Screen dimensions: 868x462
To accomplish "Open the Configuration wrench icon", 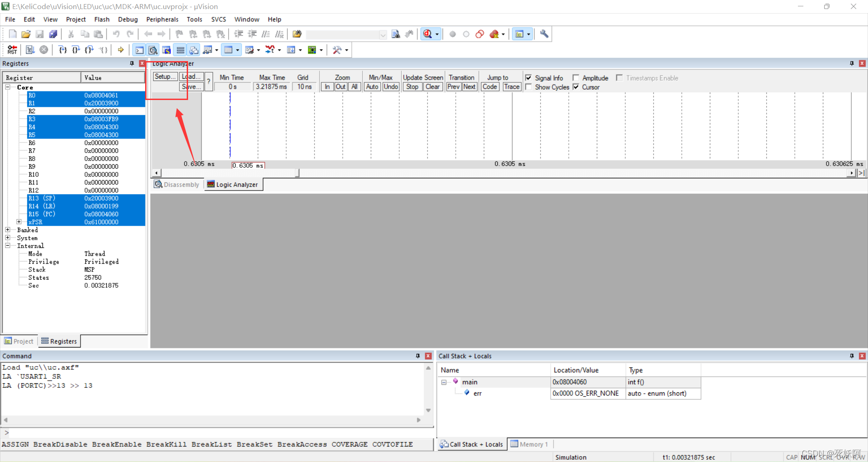I will click(x=544, y=34).
